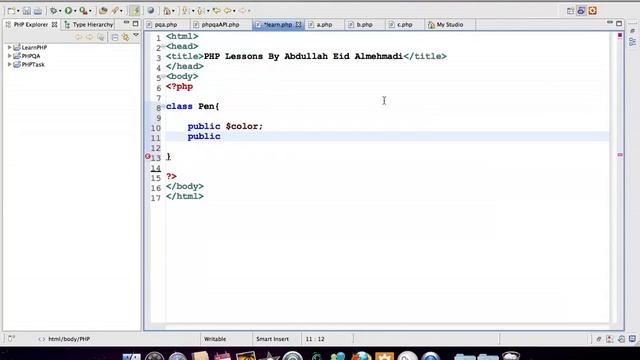Open the Back history dropdown arrow
Screen dimensions: 640x360
(x=234, y=11)
